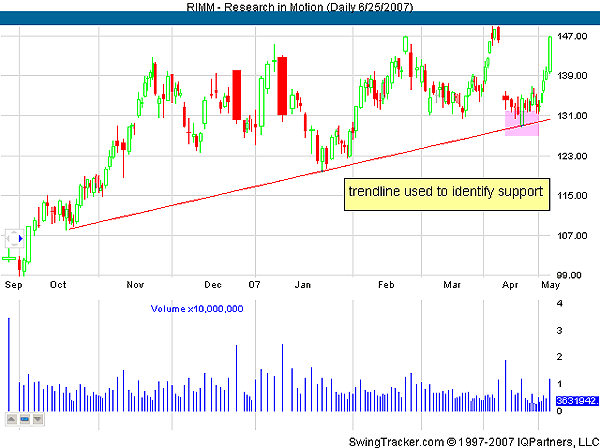Click the blue right-arrow chart pan control
The height and width of the screenshot is (448, 600).
(x=21, y=239)
